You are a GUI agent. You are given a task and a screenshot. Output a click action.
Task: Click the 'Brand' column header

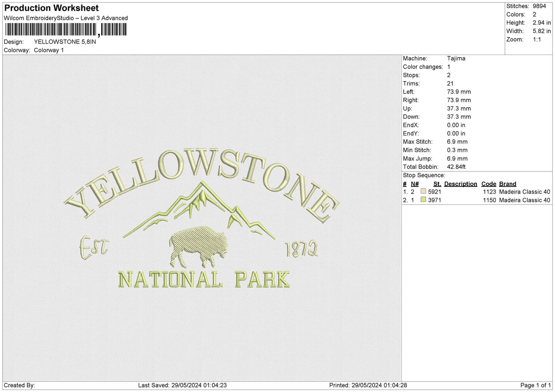(508, 184)
